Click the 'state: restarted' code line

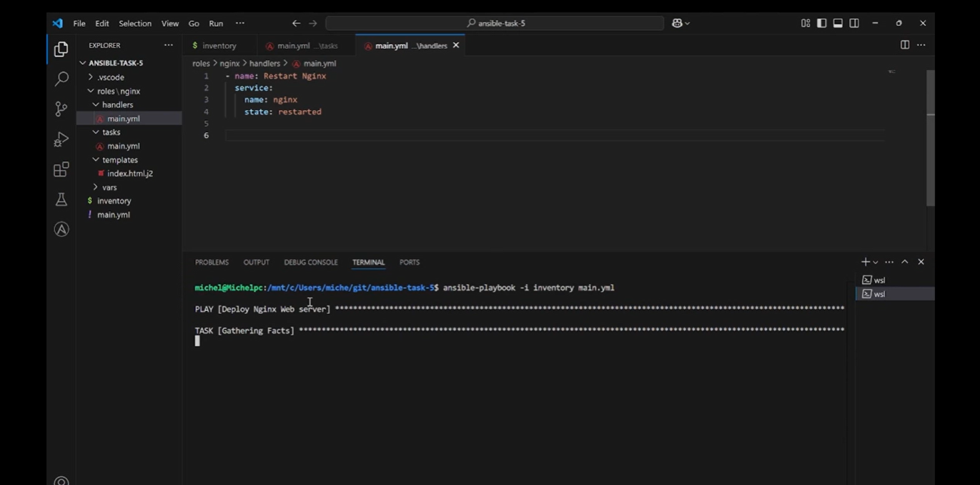click(x=283, y=112)
